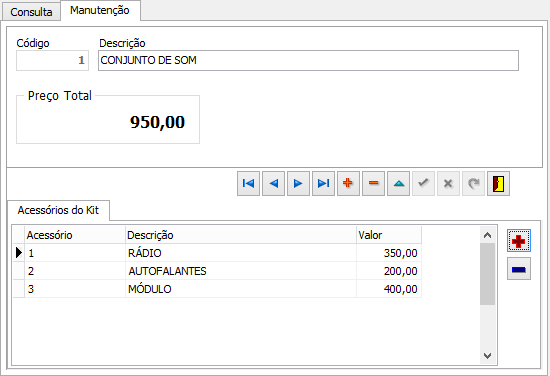550x376 pixels.
Task: Insert new record with orange plus
Action: coord(348,183)
